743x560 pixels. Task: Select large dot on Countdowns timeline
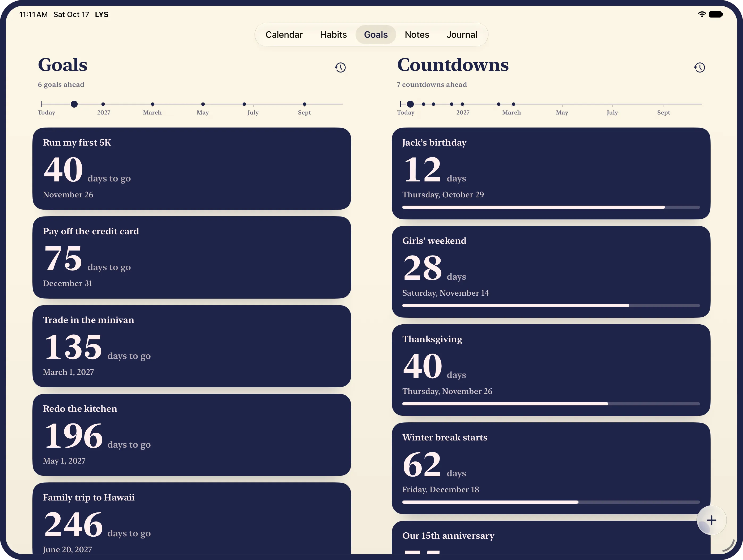[410, 104]
